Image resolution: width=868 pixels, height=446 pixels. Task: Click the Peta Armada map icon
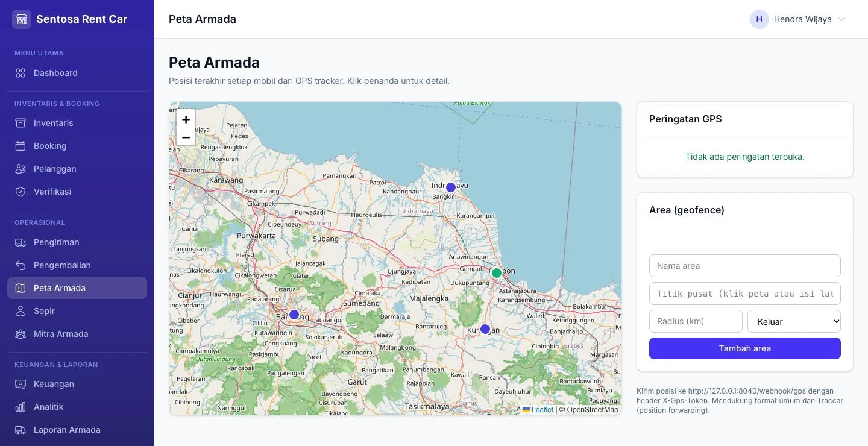[x=20, y=288]
